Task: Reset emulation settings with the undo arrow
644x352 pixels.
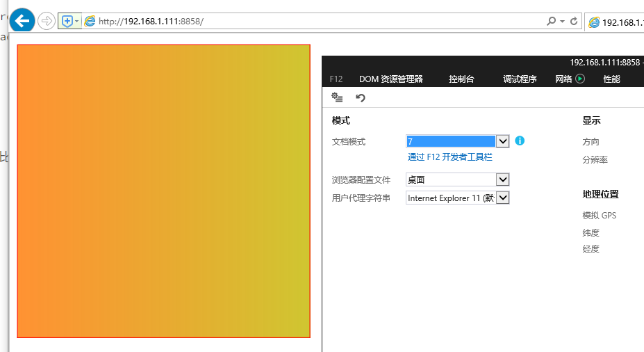Action: click(x=360, y=98)
